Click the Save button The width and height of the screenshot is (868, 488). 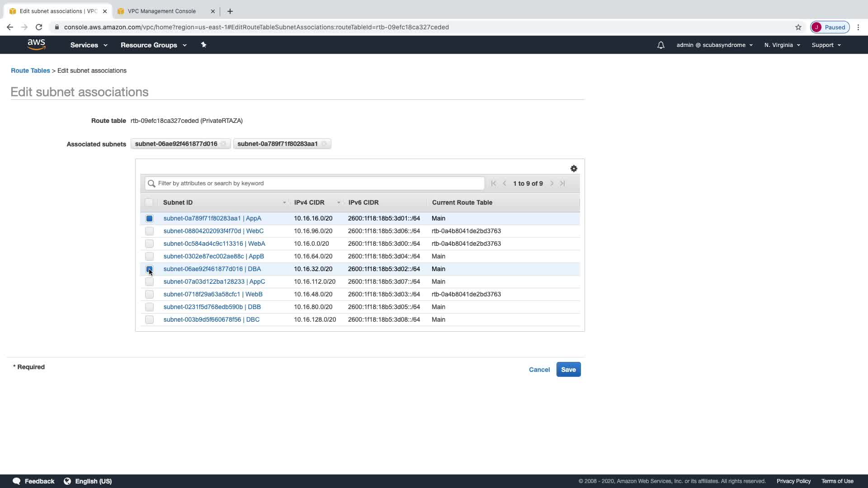568,370
